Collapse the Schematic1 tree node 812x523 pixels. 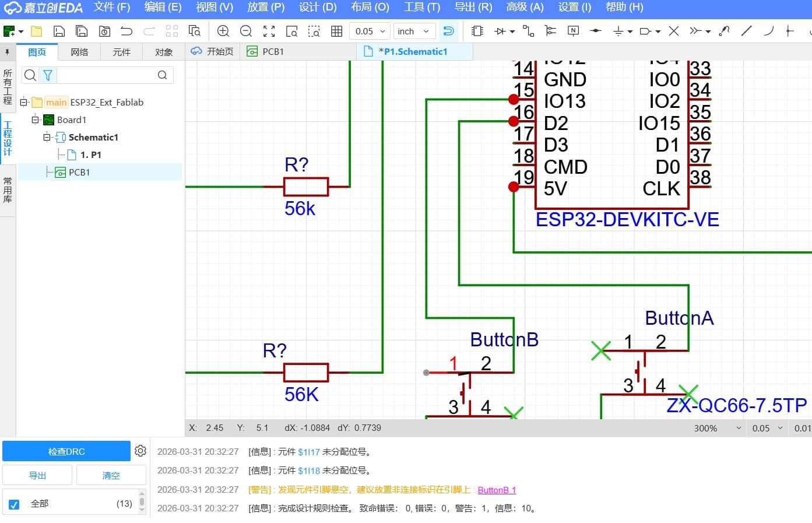pyautogui.click(x=47, y=137)
